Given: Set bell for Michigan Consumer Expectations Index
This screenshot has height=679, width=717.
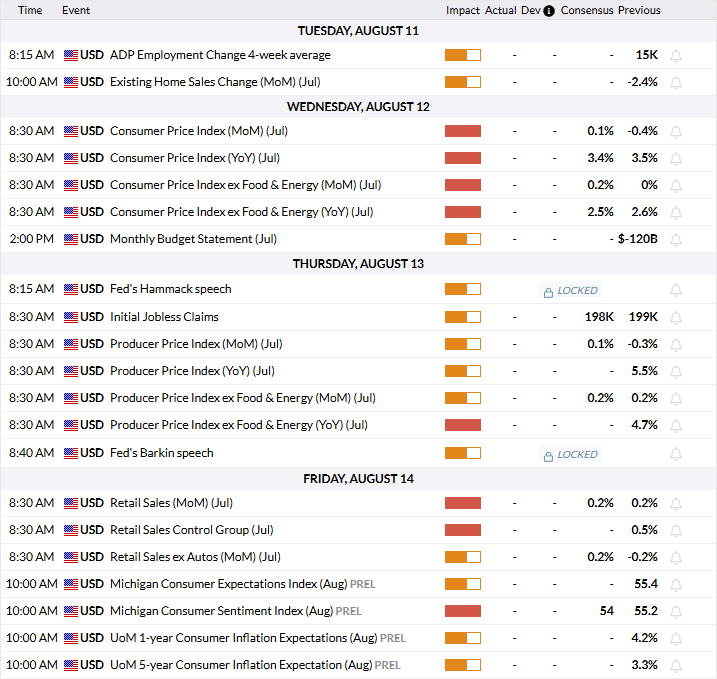Looking at the screenshot, I should tap(676, 585).
